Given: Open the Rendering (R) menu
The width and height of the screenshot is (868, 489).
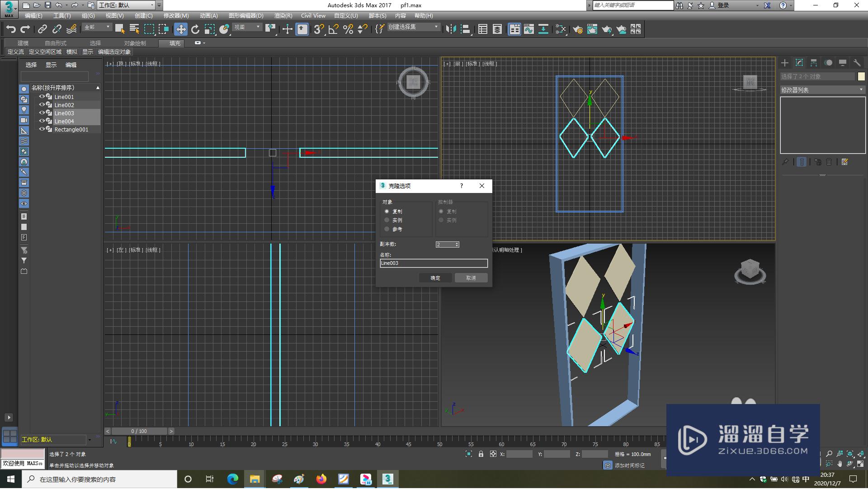Looking at the screenshot, I should point(283,16).
